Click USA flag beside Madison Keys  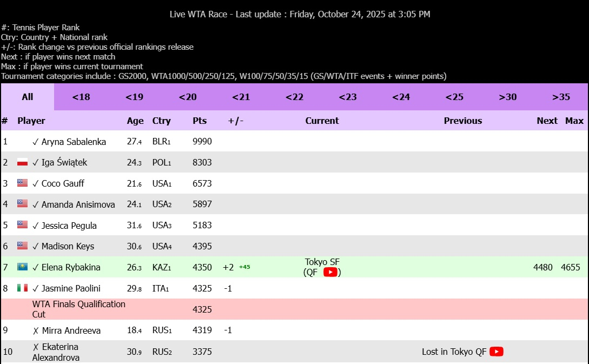22,246
